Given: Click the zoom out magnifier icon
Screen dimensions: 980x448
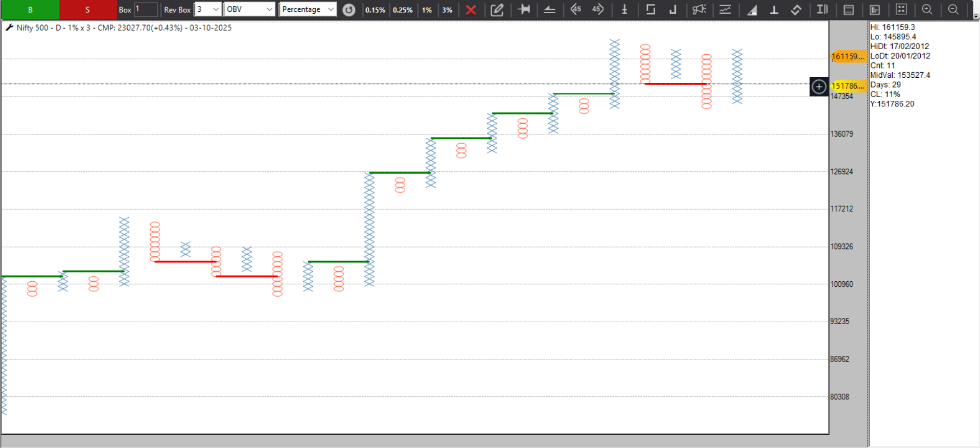Looking at the screenshot, I should click(953, 9).
